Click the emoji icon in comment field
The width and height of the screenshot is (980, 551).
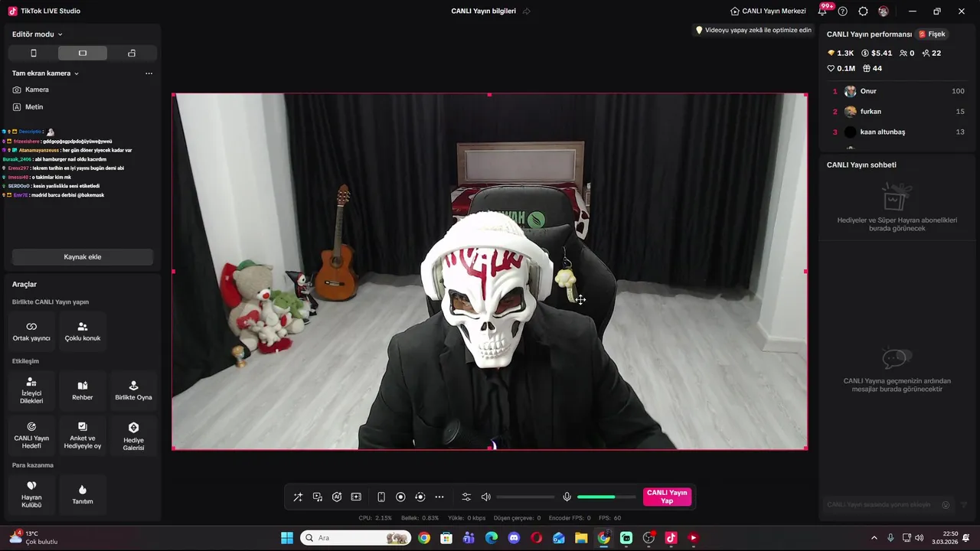click(946, 505)
